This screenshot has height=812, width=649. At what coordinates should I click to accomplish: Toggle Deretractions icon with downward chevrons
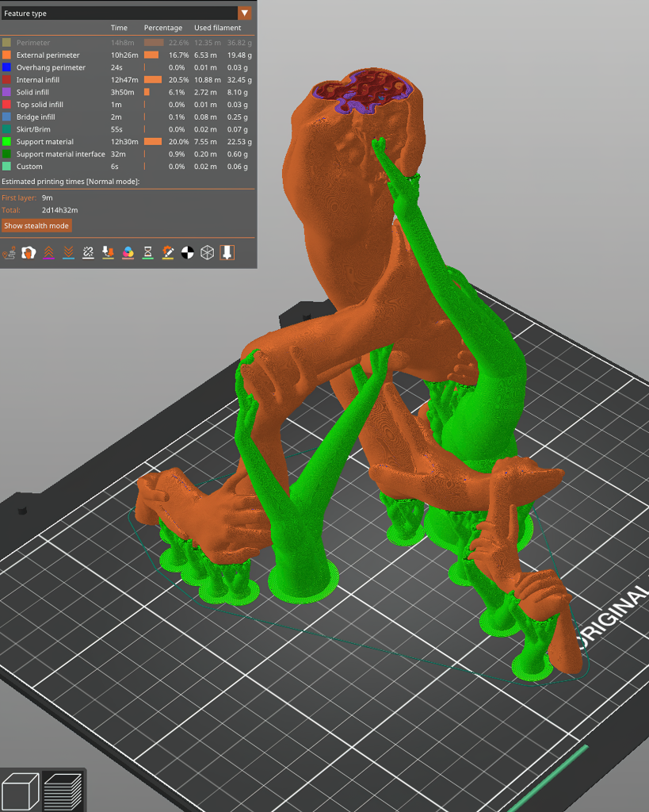68,253
